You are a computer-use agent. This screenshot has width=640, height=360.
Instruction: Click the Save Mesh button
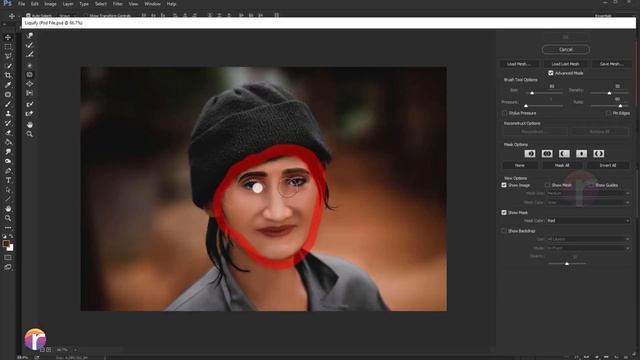(611, 64)
